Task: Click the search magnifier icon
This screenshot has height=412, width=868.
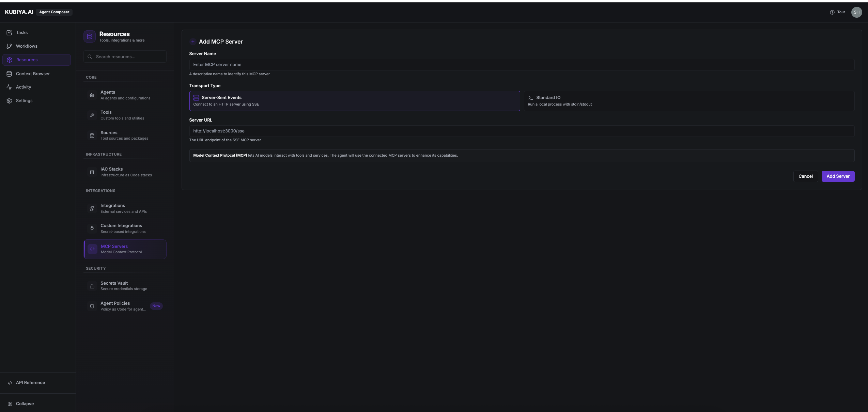Action: click(x=90, y=57)
